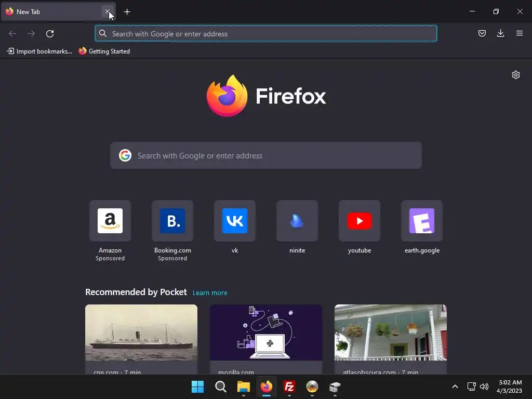Open the atlasobscura.com porch article card
The width and height of the screenshot is (532, 399).
391,339
